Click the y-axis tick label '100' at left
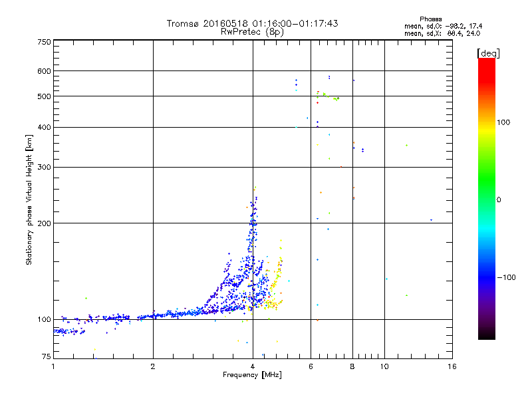Screen dimensions: 532x399 pos(45,319)
